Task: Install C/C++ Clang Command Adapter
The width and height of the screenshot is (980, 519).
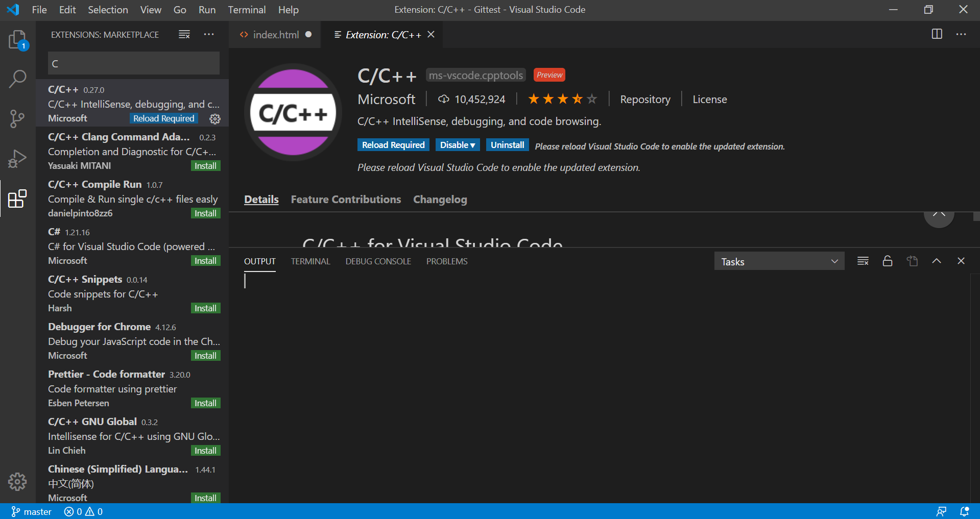Action: click(205, 166)
